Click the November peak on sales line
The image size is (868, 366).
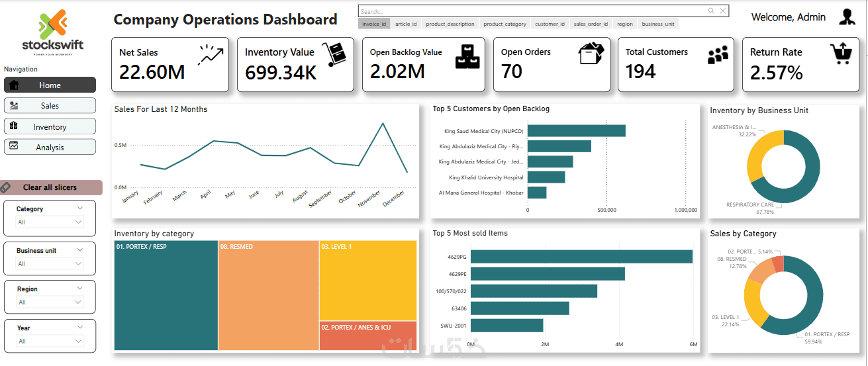(383, 123)
